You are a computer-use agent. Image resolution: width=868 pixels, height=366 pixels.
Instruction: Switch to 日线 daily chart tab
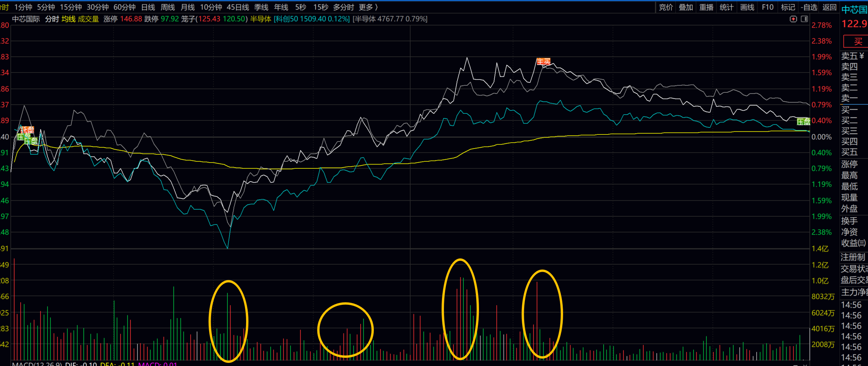pos(148,7)
